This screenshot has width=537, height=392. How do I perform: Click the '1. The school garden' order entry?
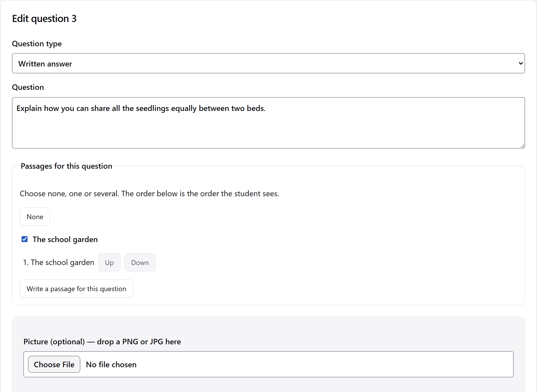(x=59, y=262)
